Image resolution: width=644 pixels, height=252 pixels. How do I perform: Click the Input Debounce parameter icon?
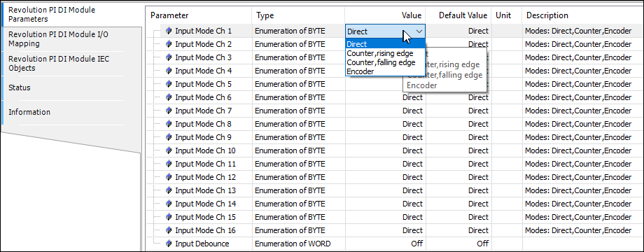[169, 244]
